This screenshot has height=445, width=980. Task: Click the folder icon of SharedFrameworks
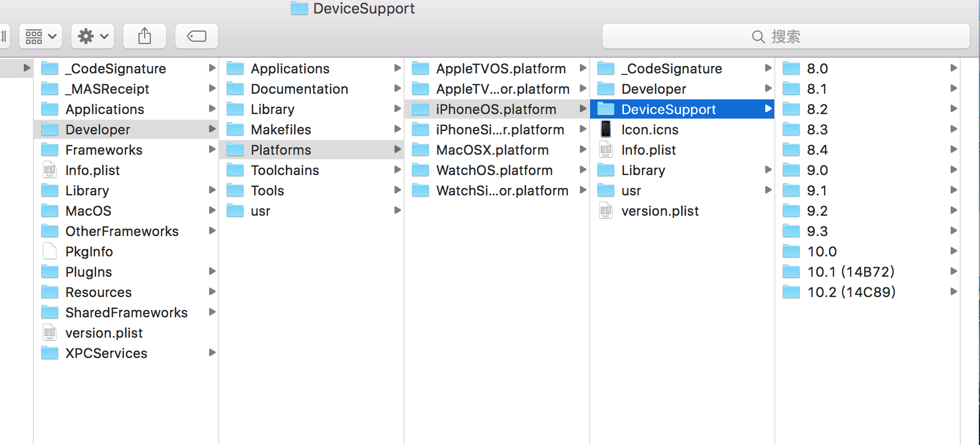[50, 312]
